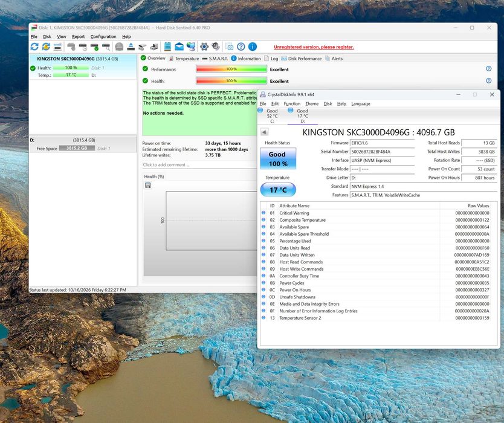Viewport: 504px width, 423px height.
Task: Open the Function menu in CrystalDiskInfo
Action: [x=292, y=104]
